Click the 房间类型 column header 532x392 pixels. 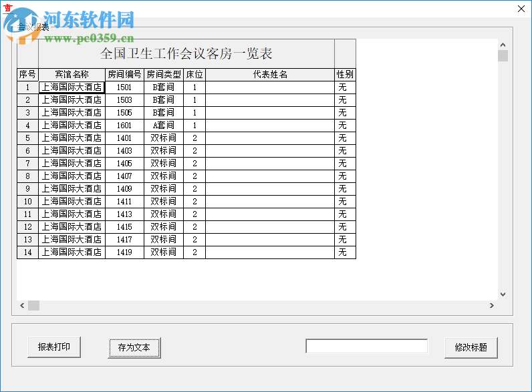(x=164, y=74)
